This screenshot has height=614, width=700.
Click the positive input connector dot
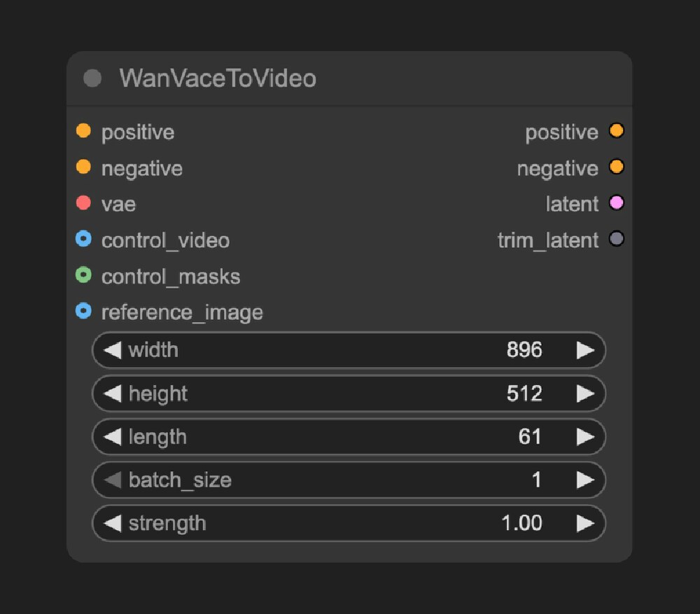pos(83,131)
